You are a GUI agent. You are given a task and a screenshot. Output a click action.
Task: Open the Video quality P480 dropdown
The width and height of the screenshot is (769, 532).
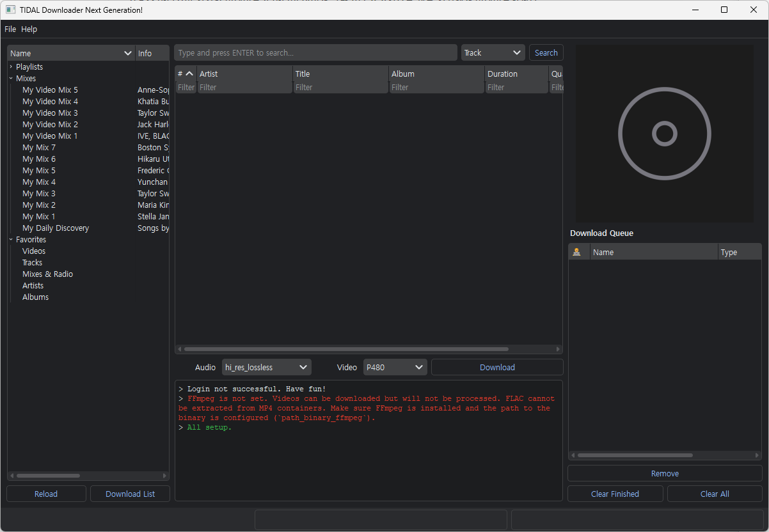395,367
